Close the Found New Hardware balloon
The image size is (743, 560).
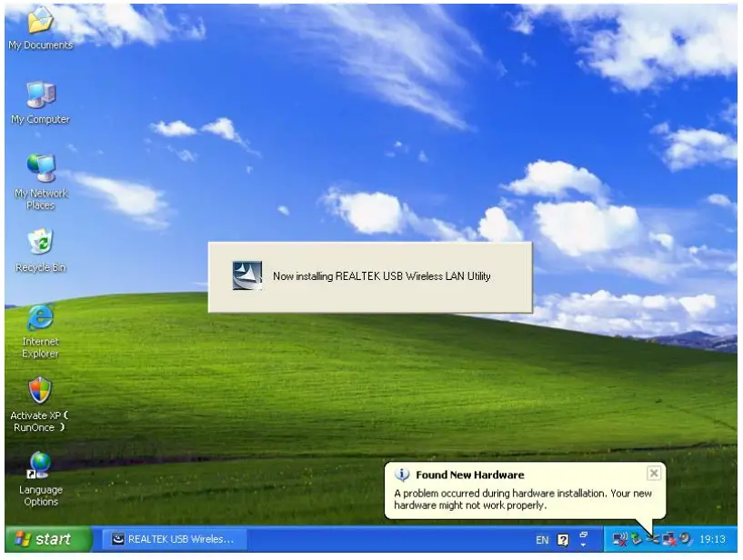click(x=654, y=473)
